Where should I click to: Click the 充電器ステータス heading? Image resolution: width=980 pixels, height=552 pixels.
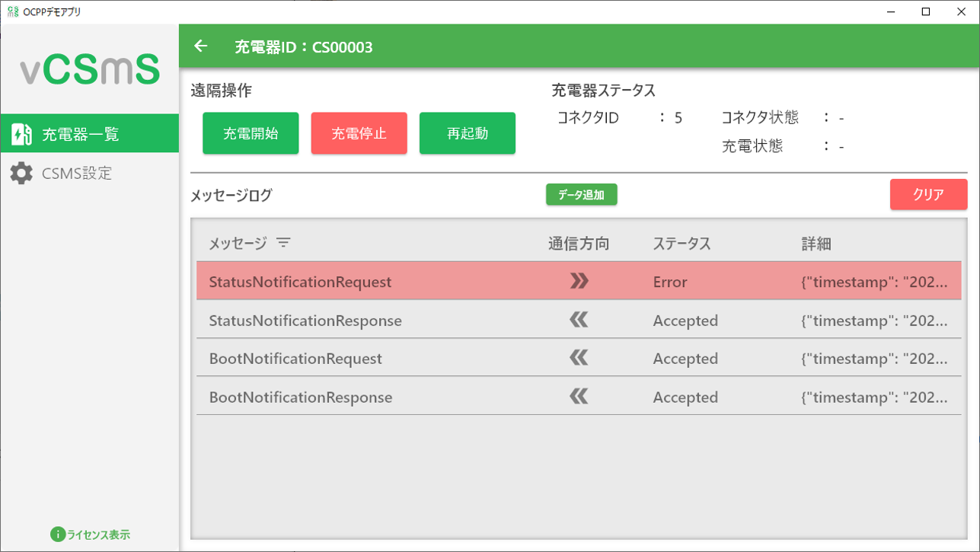coord(604,91)
